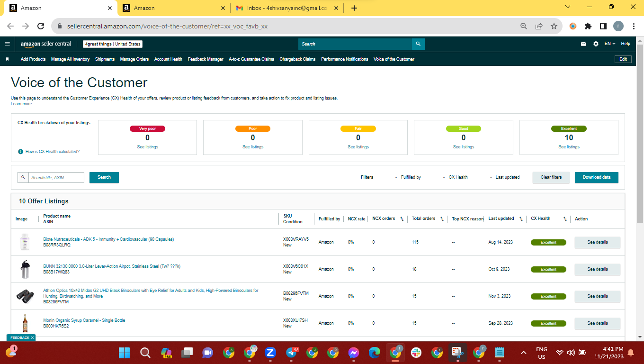Open the notification bell in the system tray

631,353
